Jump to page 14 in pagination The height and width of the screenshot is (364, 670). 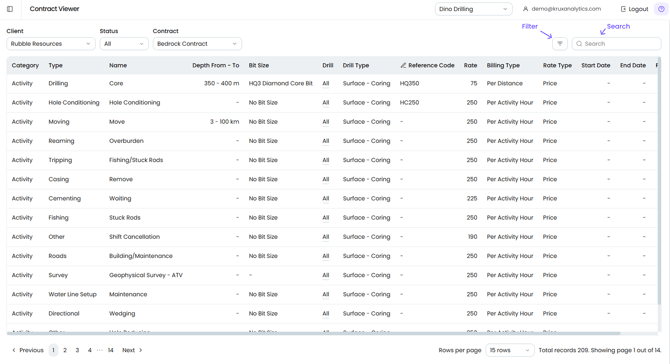pos(110,350)
